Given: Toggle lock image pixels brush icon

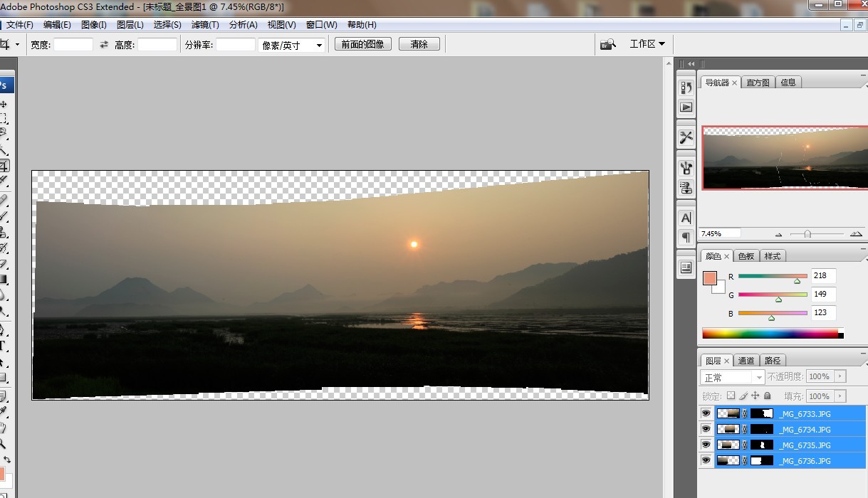Looking at the screenshot, I should pos(743,396).
